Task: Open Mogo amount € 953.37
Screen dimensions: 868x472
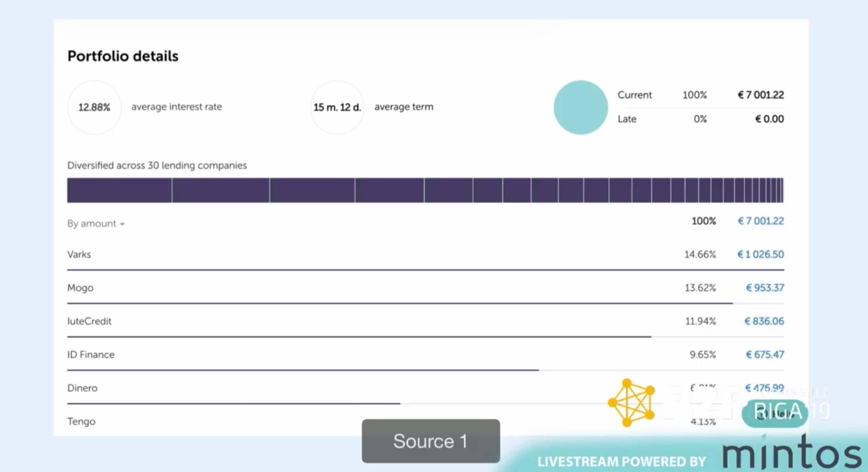Action: (x=764, y=288)
